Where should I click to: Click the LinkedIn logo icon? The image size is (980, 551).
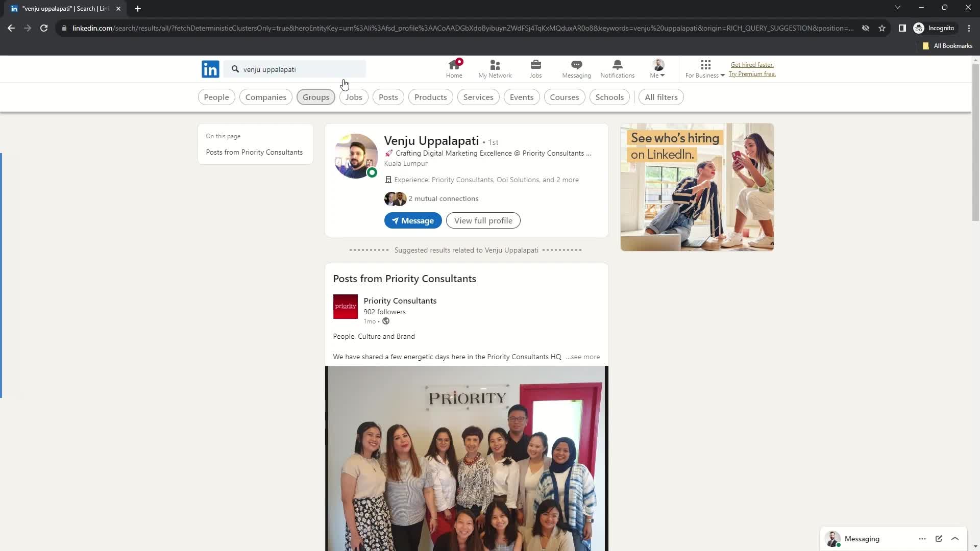(x=210, y=69)
